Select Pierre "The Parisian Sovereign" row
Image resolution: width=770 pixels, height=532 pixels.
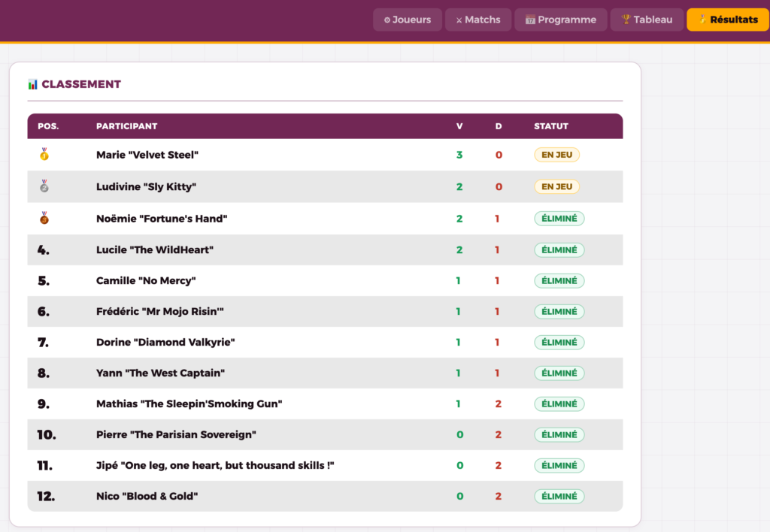(177, 434)
